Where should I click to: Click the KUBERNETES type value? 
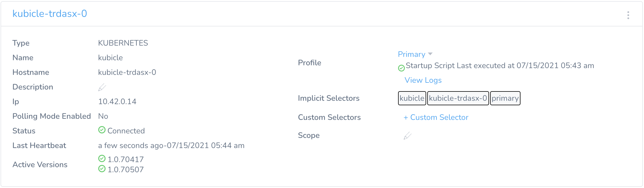(x=123, y=43)
